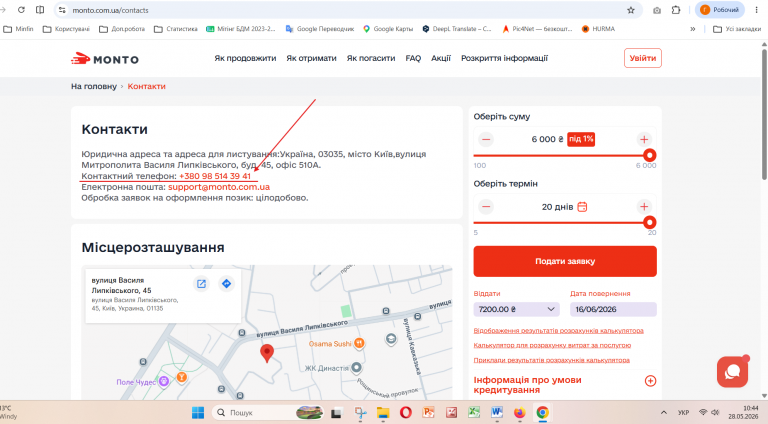Open the Робочий profile menu
Screen dimensions: 768x424
coord(720,10)
